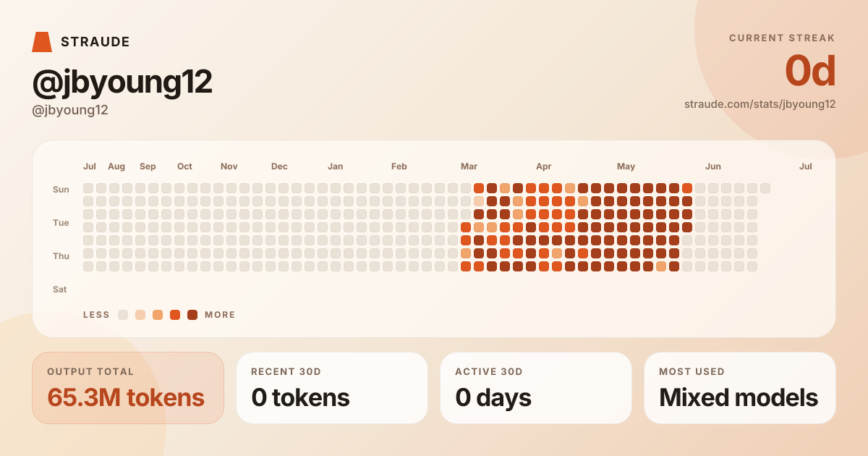Click the Jun month label on heatmap
This screenshot has width=868, height=456.
(x=713, y=166)
